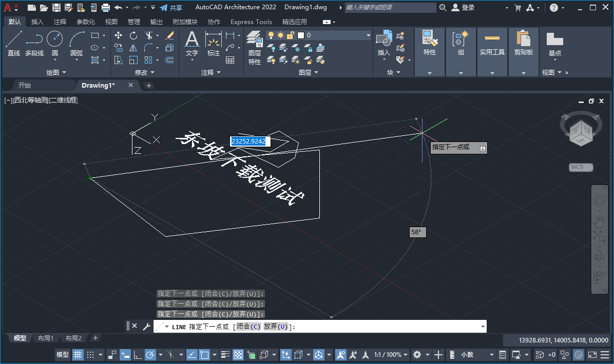Open the layer selection dropdown showing 0

[368, 35]
